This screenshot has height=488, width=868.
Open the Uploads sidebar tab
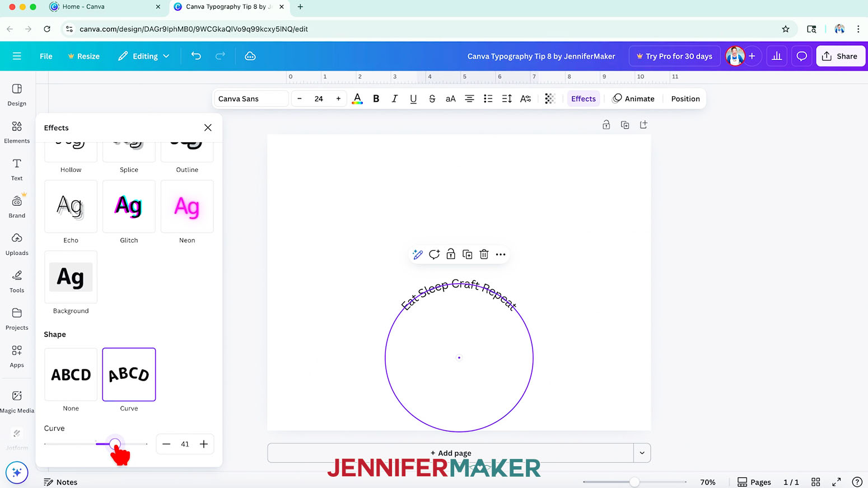pyautogui.click(x=17, y=244)
